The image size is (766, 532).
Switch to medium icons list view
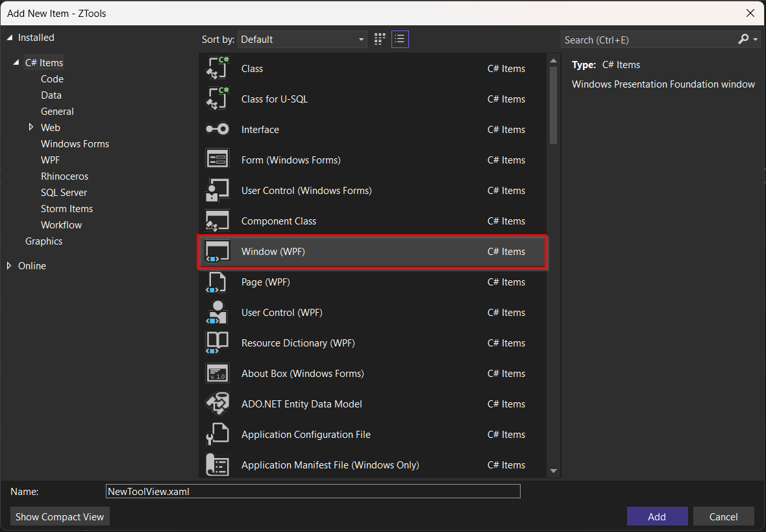coord(400,40)
